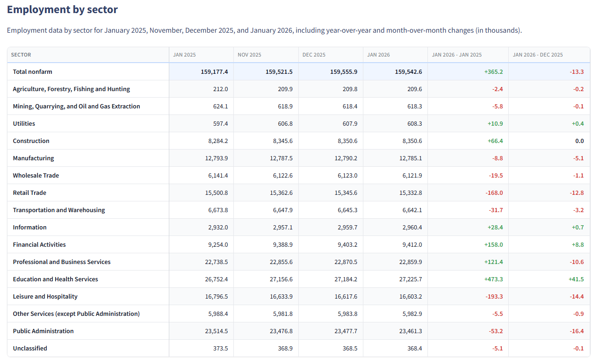Click the DEC 2025 column header
This screenshot has height=364, width=600.
click(314, 55)
